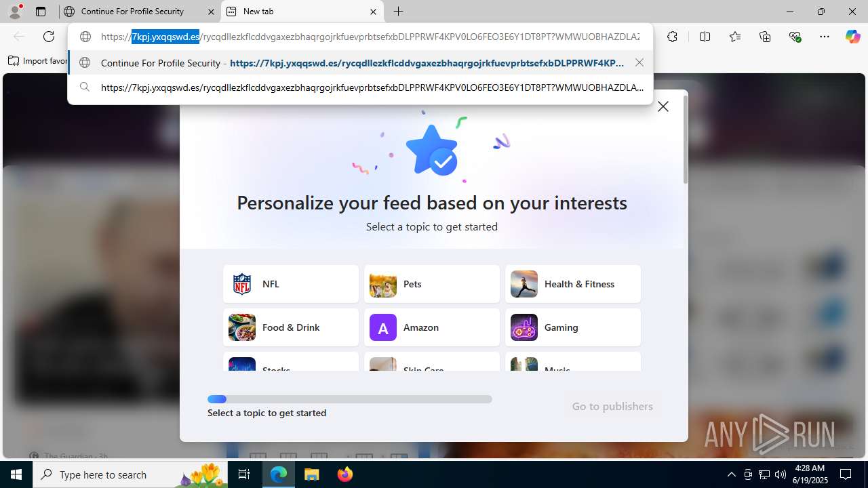
Task: Open the Collections icon
Action: [x=765, y=37]
